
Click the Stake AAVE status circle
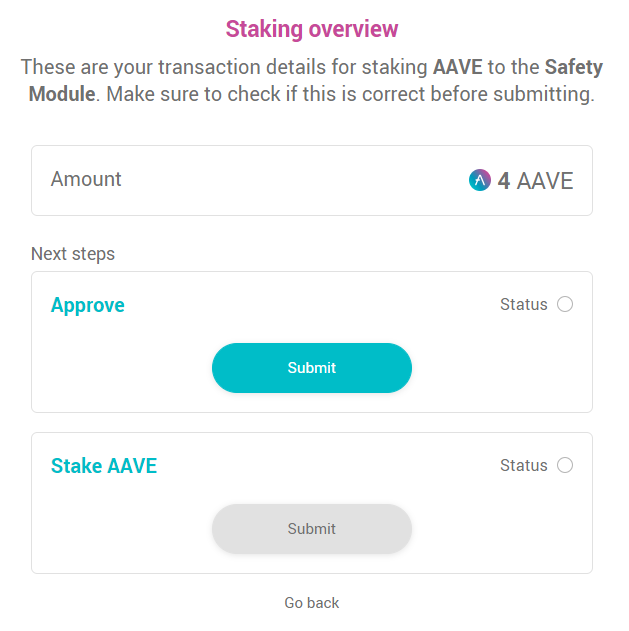click(565, 465)
